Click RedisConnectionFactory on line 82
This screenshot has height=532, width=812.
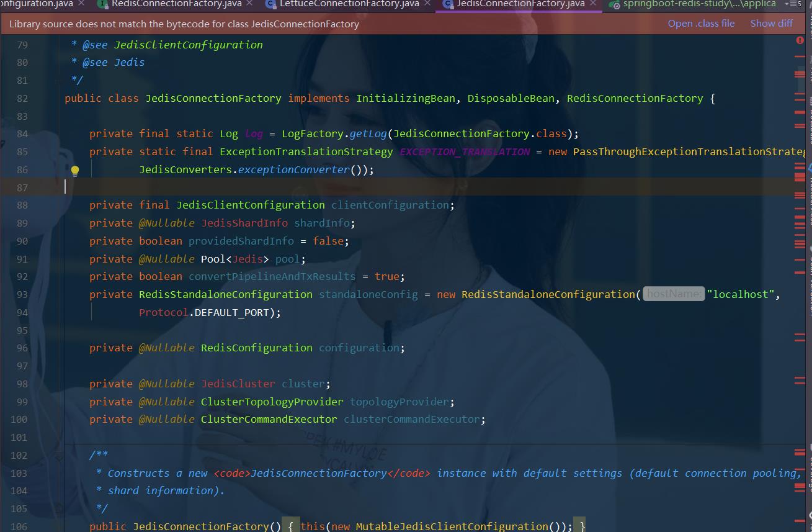635,98
